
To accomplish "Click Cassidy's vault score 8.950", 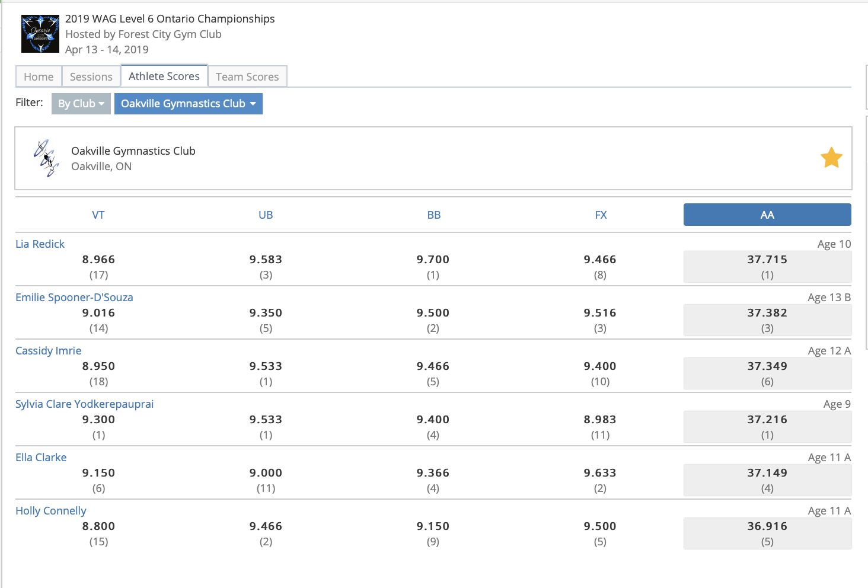I will tap(98, 366).
